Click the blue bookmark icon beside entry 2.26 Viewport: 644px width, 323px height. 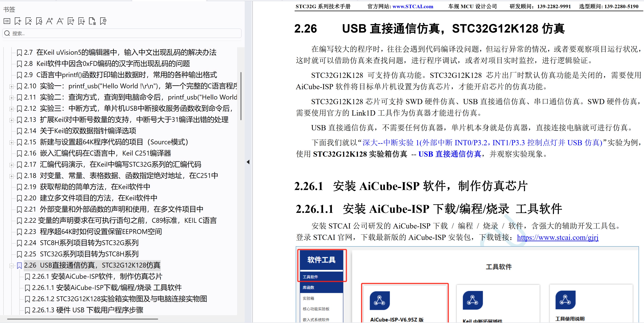[19, 266]
